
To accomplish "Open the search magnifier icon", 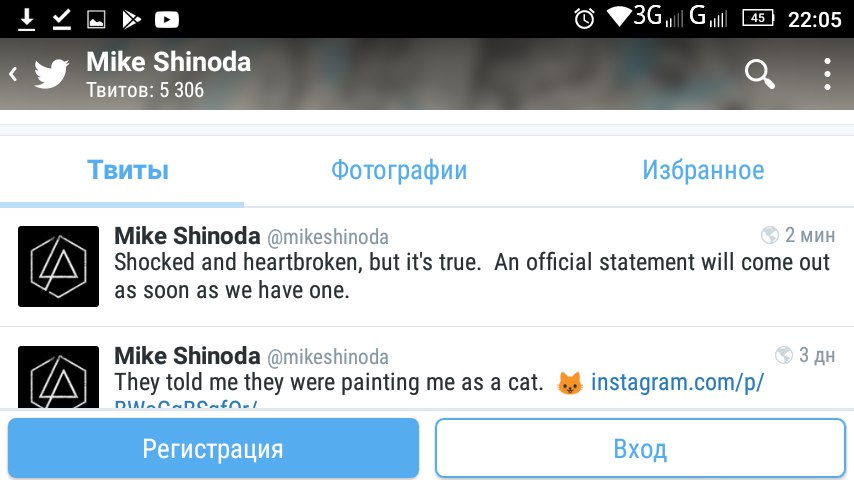I will coord(760,74).
